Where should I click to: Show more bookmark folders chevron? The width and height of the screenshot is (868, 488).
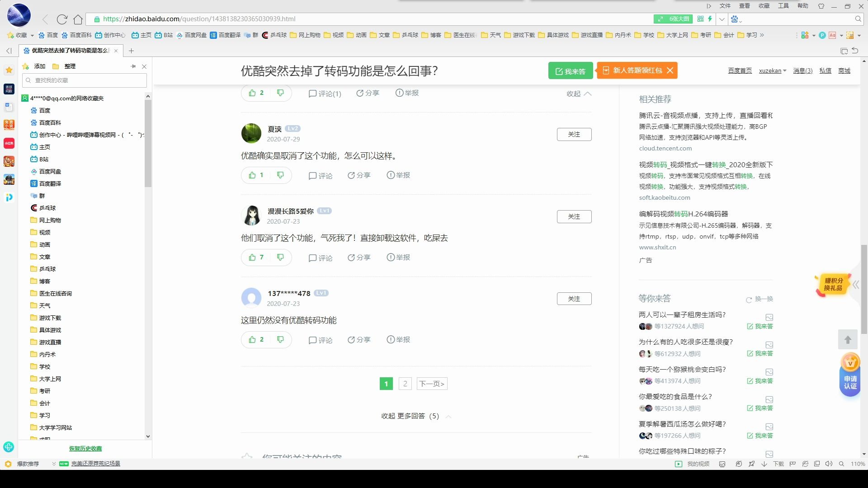pyautogui.click(x=762, y=35)
